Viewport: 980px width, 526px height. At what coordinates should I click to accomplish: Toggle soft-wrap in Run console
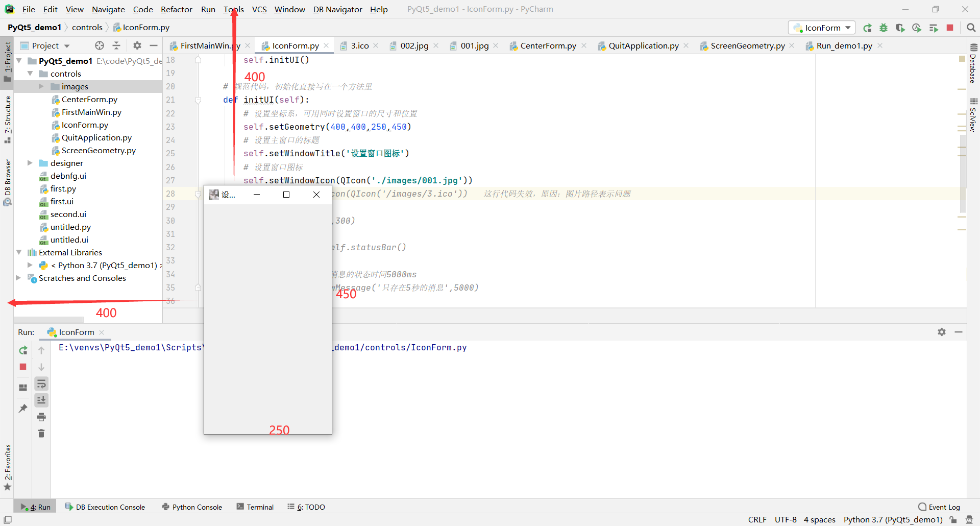[41, 384]
